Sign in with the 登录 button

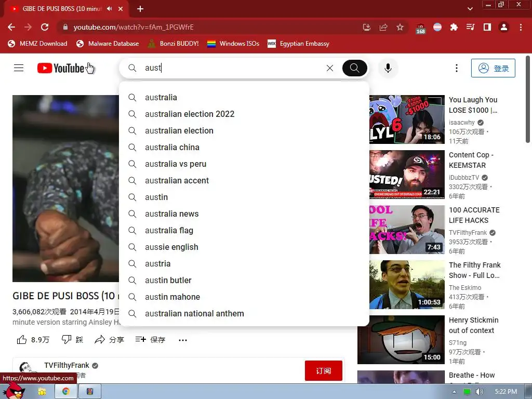(x=493, y=68)
